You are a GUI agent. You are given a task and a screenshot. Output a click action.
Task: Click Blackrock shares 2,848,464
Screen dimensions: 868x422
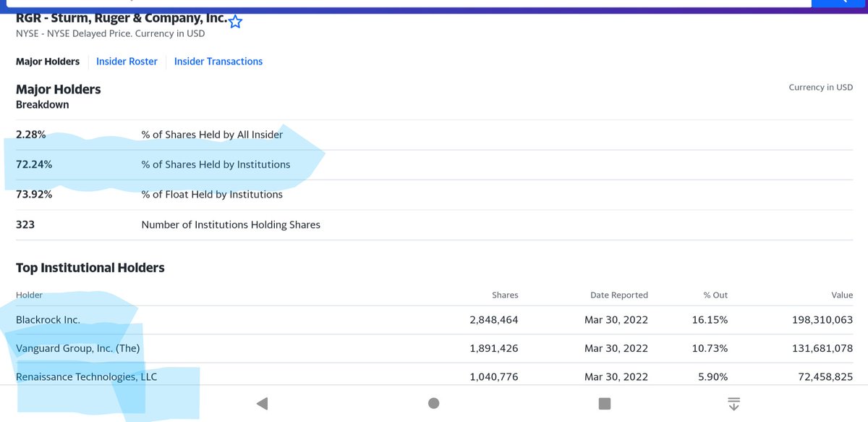pyautogui.click(x=494, y=319)
